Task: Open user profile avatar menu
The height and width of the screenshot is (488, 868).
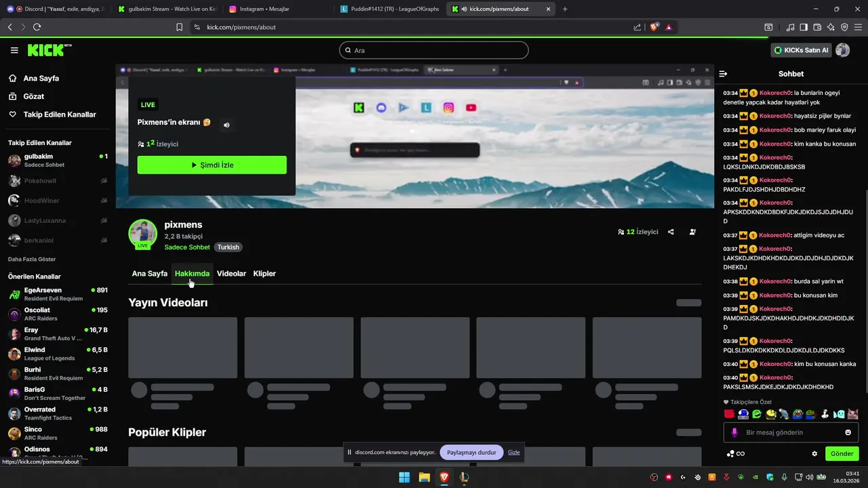Action: tap(843, 50)
